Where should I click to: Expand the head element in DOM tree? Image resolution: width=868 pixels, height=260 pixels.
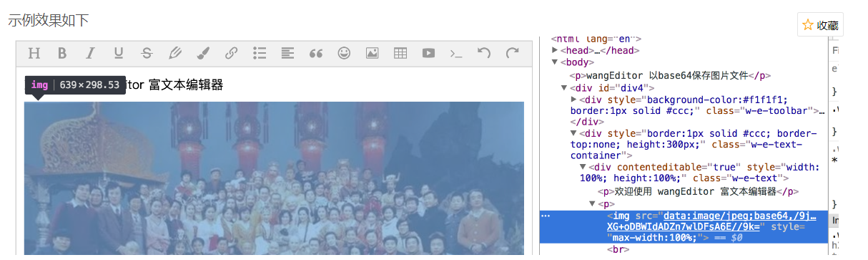pyautogui.click(x=555, y=50)
